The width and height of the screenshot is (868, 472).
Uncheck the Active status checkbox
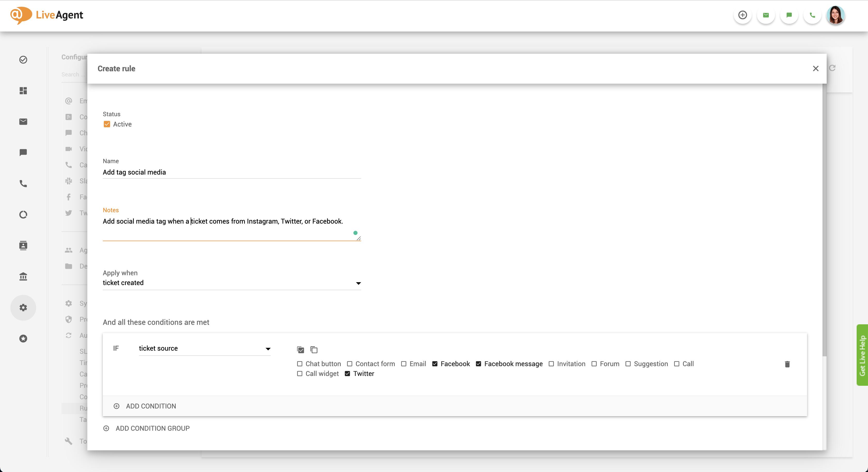tap(107, 124)
